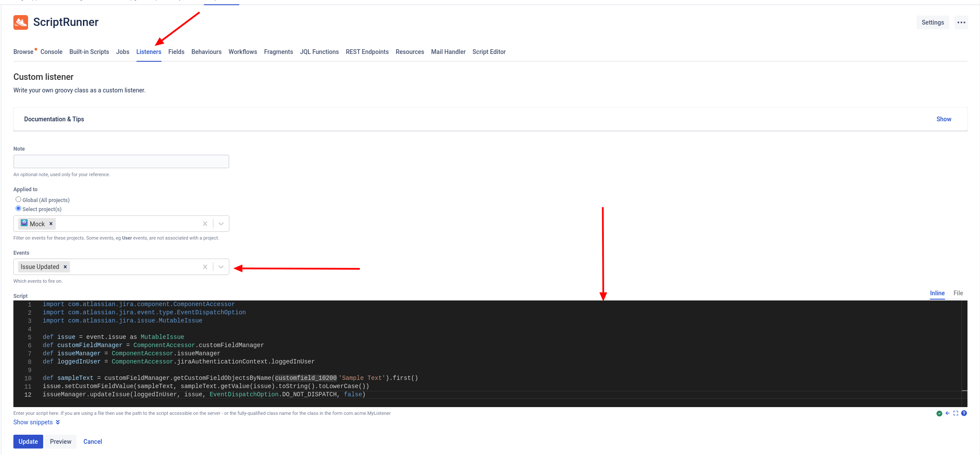Open the project selector dropdown
The width and height of the screenshot is (980, 455).
221,223
